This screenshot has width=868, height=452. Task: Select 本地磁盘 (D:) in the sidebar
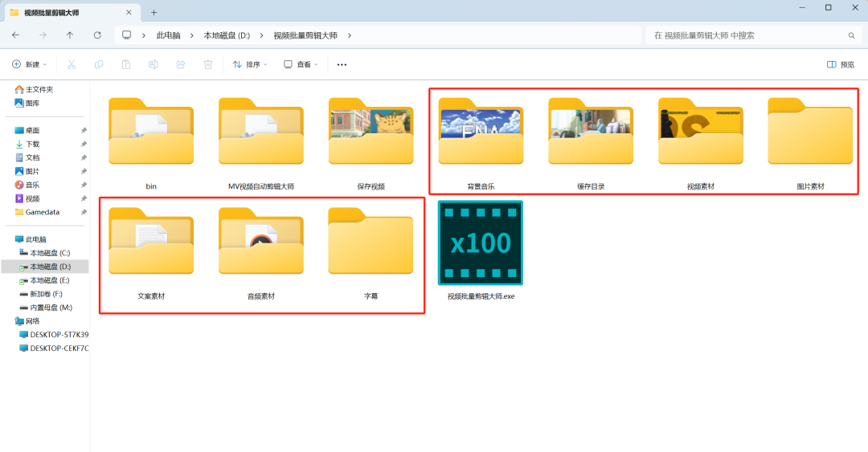coord(45,267)
